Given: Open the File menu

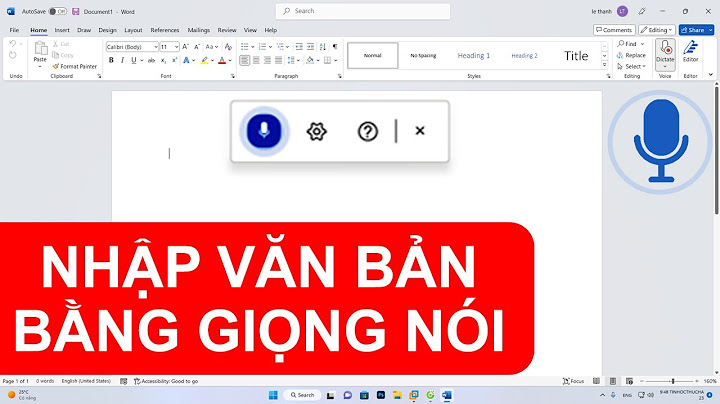Looking at the screenshot, I should (x=14, y=30).
